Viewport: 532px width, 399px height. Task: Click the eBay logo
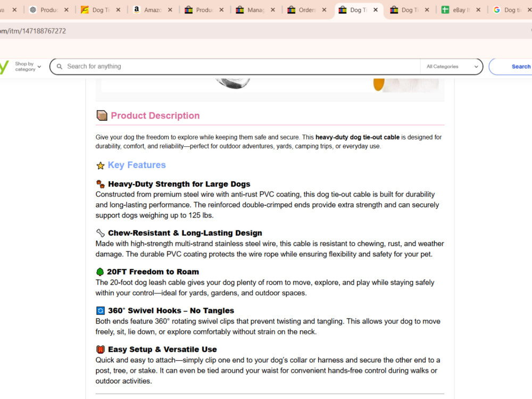coord(4,67)
